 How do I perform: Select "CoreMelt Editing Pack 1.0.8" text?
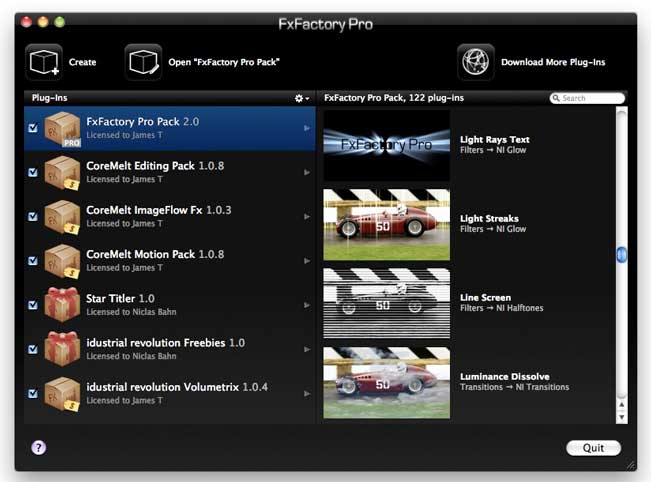155,166
